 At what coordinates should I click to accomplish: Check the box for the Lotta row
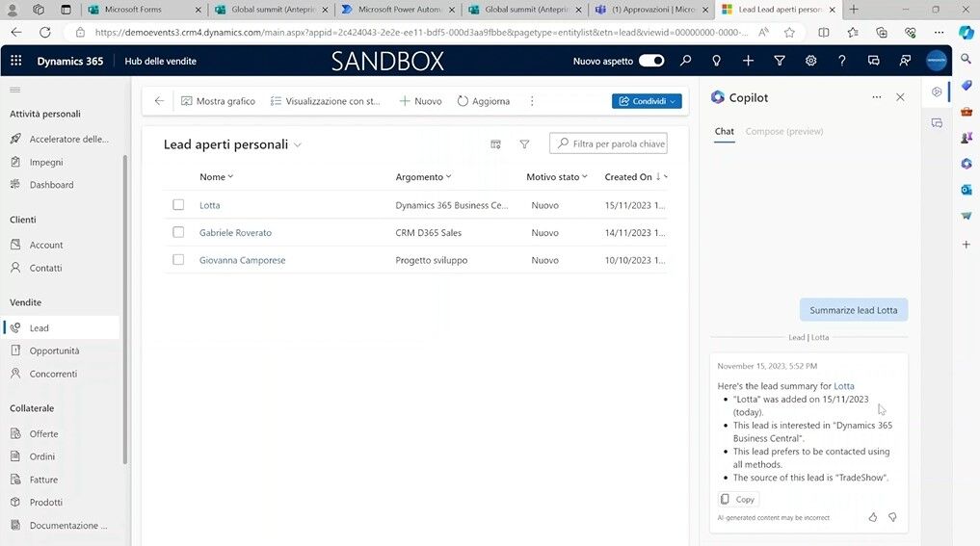coord(178,205)
